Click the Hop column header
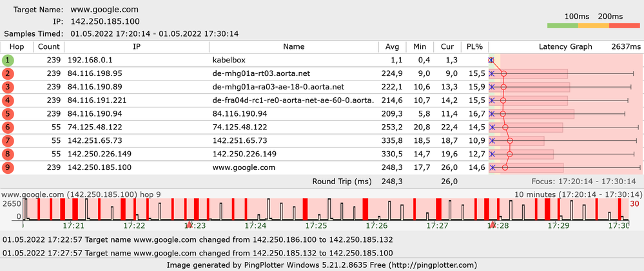The width and height of the screenshot is (644, 271). pyautogui.click(x=17, y=47)
